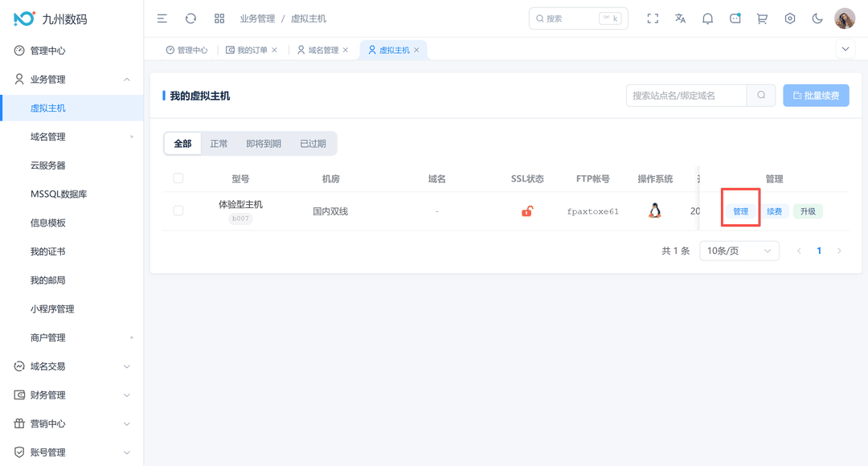Screen dimensions: 868x466
Task: Go to next page arrow
Action: (839, 251)
